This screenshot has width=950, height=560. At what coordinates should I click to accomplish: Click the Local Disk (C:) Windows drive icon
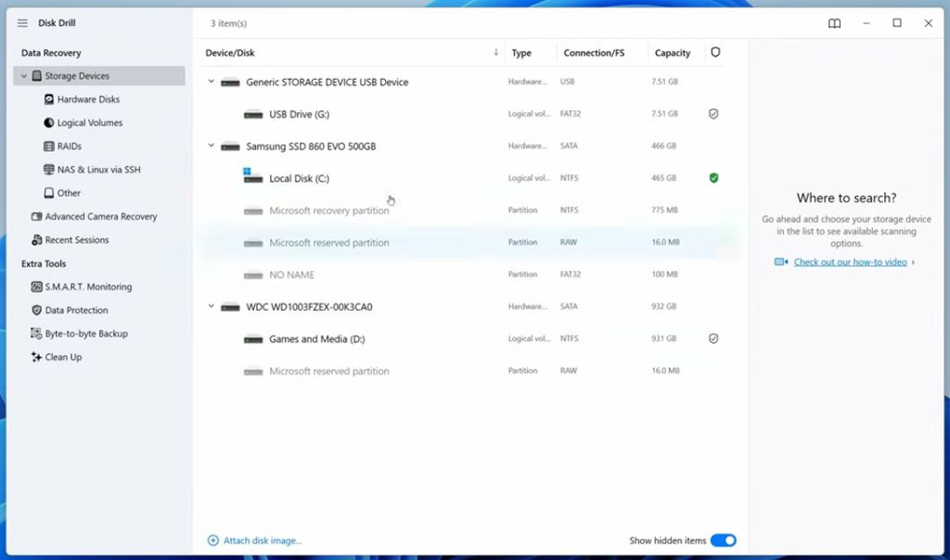pos(252,176)
